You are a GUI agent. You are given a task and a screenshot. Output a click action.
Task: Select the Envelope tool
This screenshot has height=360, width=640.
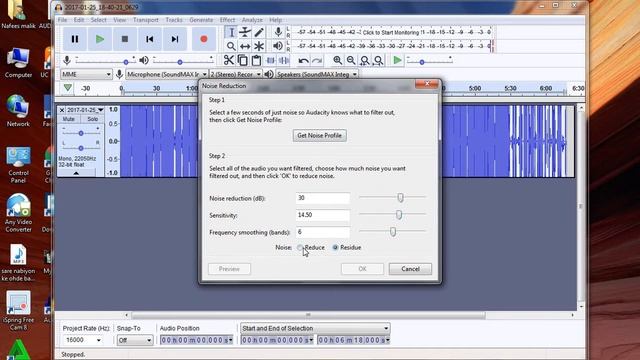click(245, 32)
